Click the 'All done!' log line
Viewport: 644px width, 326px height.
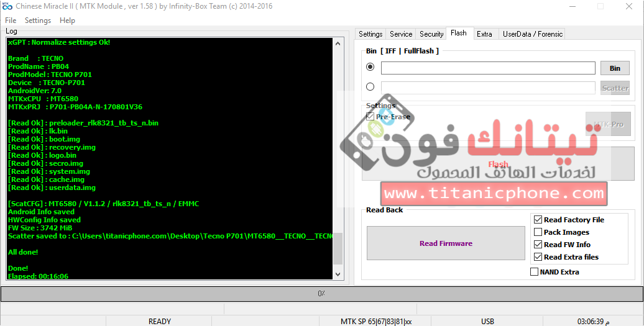[x=23, y=252]
